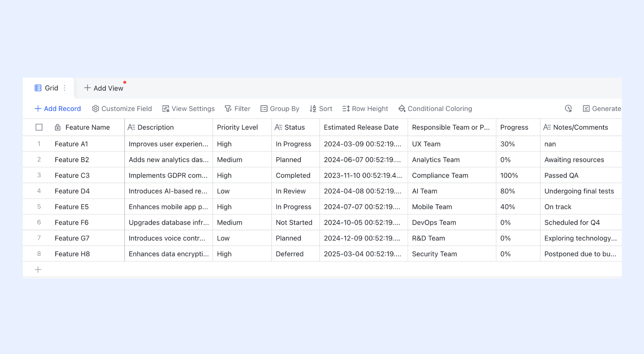Select the Passed QA note
The image size is (644, 354).
coord(581,175)
